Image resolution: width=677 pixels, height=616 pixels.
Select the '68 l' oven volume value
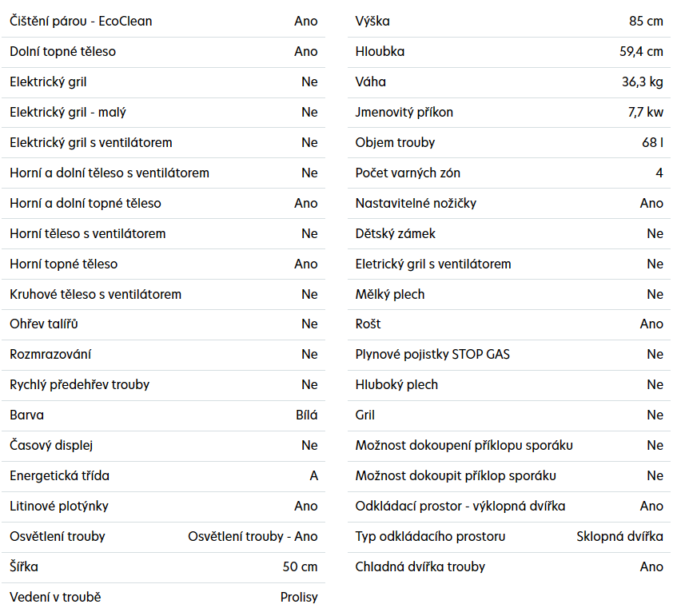click(x=652, y=143)
